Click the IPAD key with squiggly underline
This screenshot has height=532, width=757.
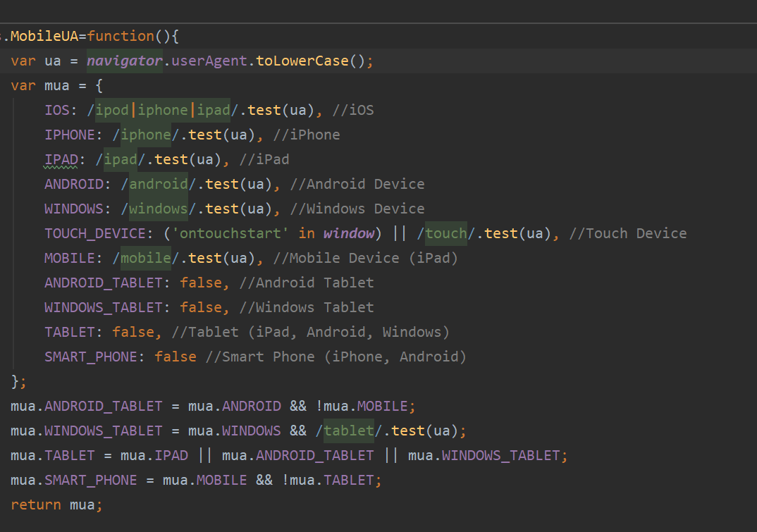click(x=61, y=159)
